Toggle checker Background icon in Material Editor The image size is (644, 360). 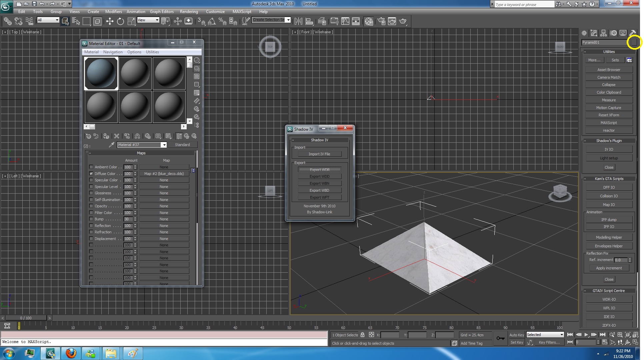click(x=197, y=76)
